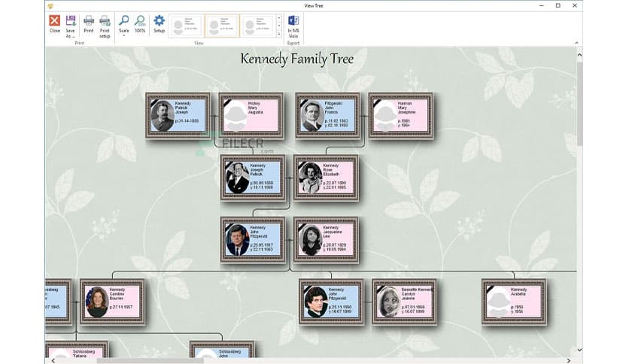Image resolution: width=629 pixels, height=364 pixels.
Task: Click Patrick Joseph Kennedy's portrait photo
Action: pyautogui.click(x=163, y=116)
